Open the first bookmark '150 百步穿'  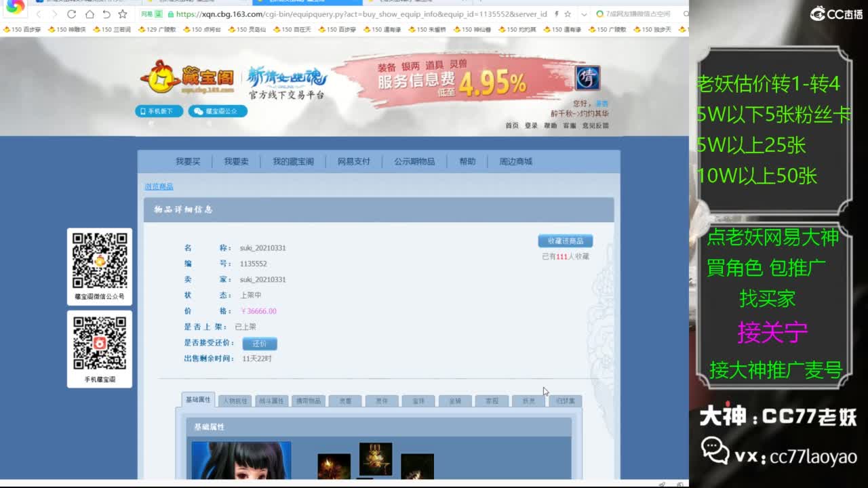click(x=21, y=30)
